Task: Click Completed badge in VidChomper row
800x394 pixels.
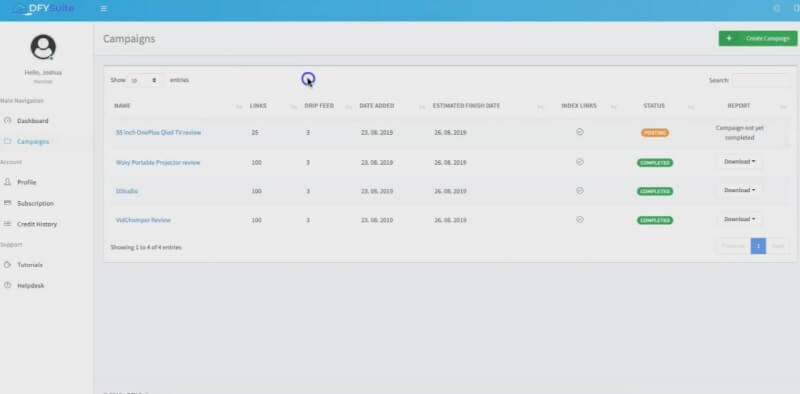Action: [x=655, y=220]
